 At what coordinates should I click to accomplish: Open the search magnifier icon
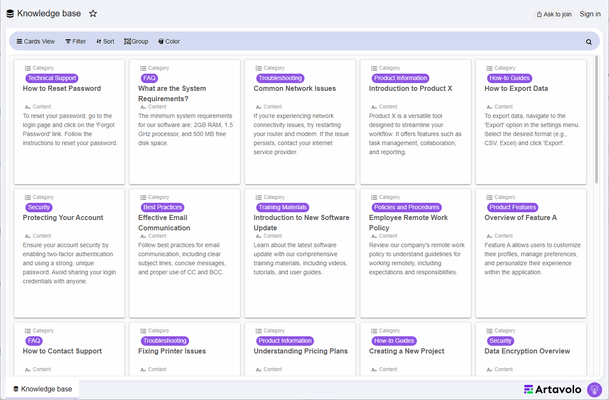[x=589, y=42]
